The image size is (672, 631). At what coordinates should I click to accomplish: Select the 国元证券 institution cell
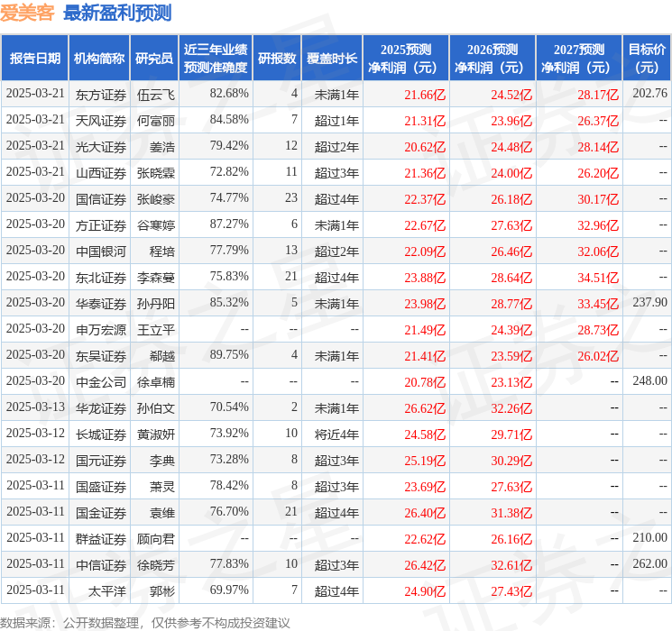[x=101, y=460]
